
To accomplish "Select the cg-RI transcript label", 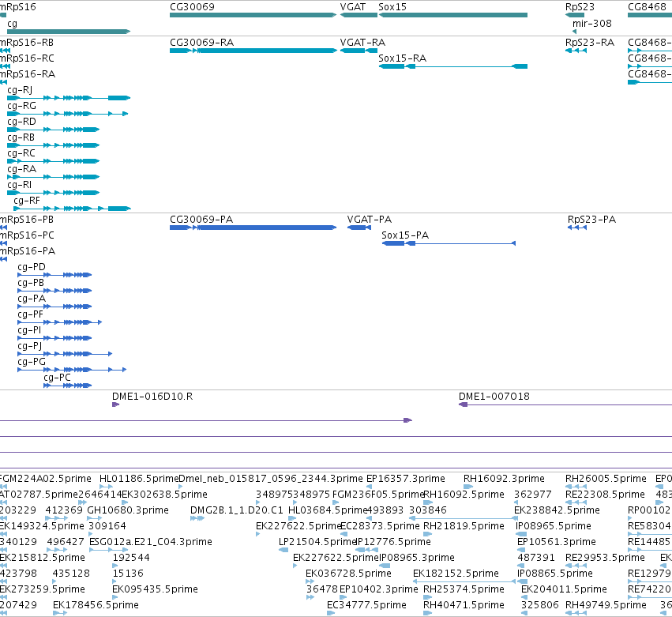I will (x=19, y=186).
